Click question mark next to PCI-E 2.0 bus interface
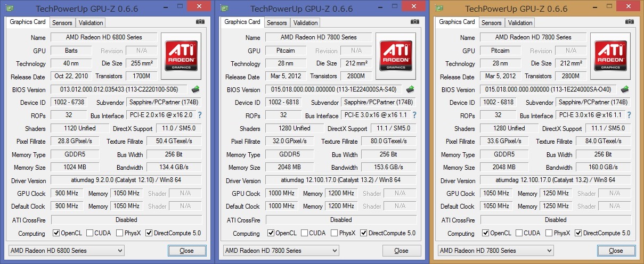Image resolution: width=644 pixels, height=264 pixels. (200, 115)
